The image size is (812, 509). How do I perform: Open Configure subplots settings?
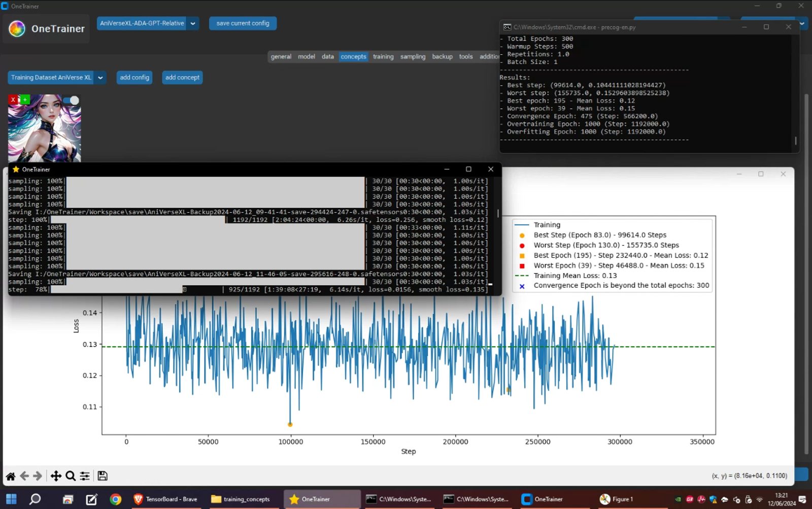pyautogui.click(x=85, y=476)
